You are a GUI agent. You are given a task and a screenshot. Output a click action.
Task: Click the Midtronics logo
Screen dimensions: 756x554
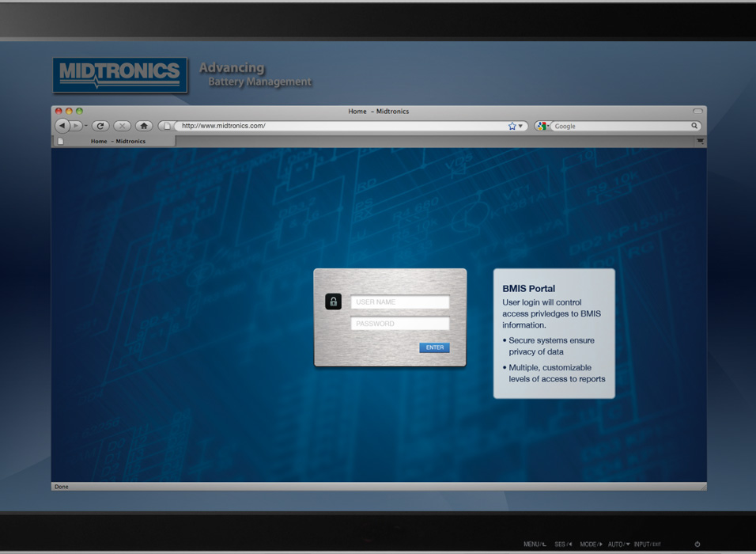119,75
